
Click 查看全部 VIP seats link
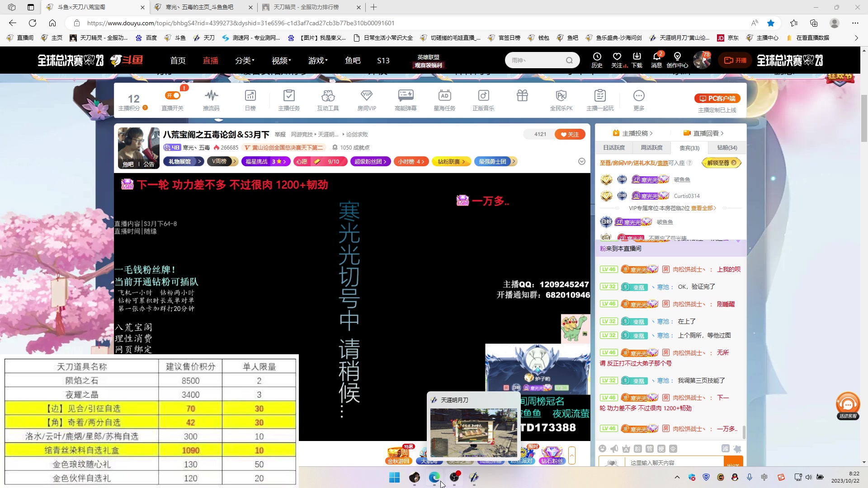pyautogui.click(x=703, y=208)
